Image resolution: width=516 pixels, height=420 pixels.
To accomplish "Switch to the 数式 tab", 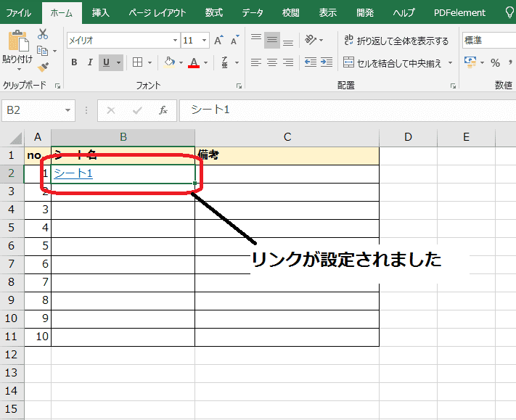I will 214,13.
